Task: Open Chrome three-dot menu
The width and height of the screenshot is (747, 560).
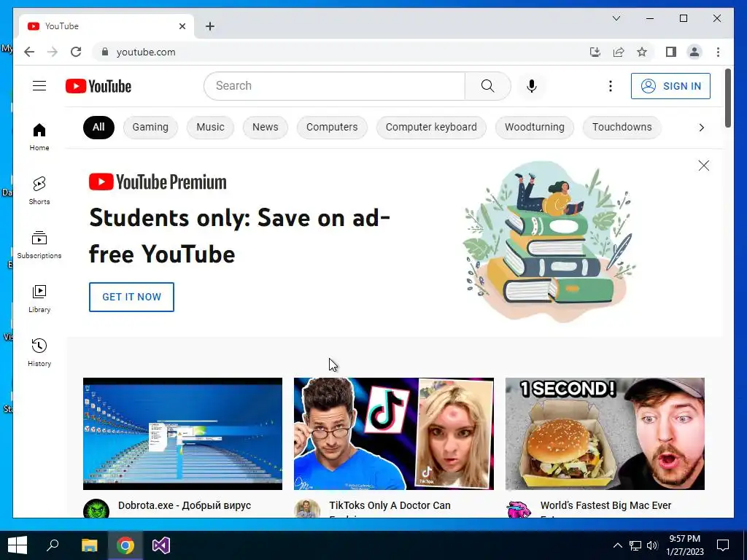Action: click(x=718, y=52)
